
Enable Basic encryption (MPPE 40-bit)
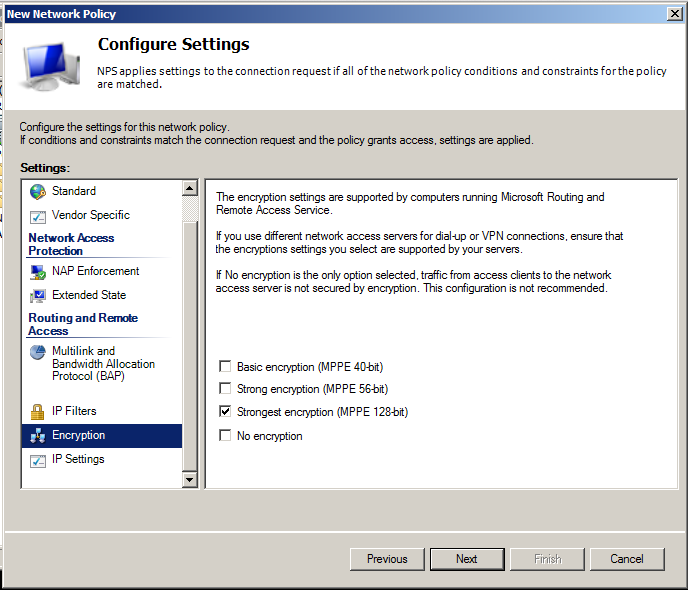(x=226, y=367)
